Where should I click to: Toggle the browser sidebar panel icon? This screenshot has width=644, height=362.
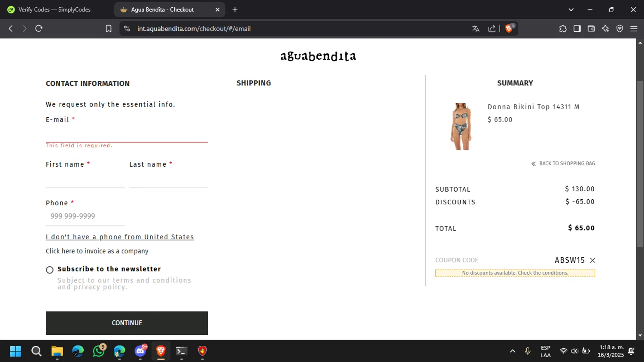coord(577,29)
